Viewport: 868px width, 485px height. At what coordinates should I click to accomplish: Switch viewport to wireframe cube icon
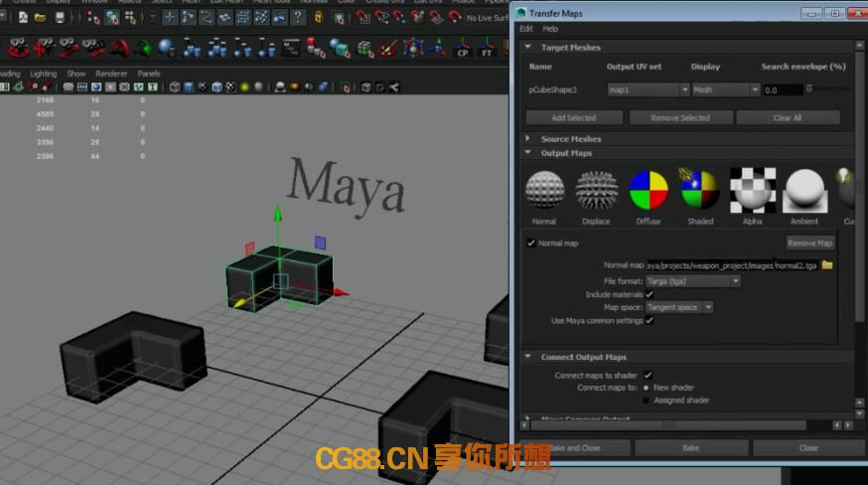pos(175,87)
